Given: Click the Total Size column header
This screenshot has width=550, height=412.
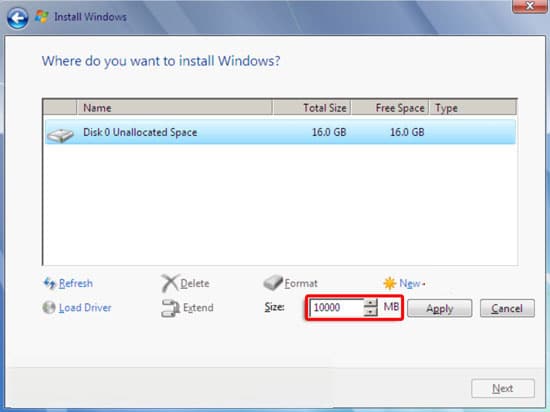Looking at the screenshot, I should [x=312, y=108].
